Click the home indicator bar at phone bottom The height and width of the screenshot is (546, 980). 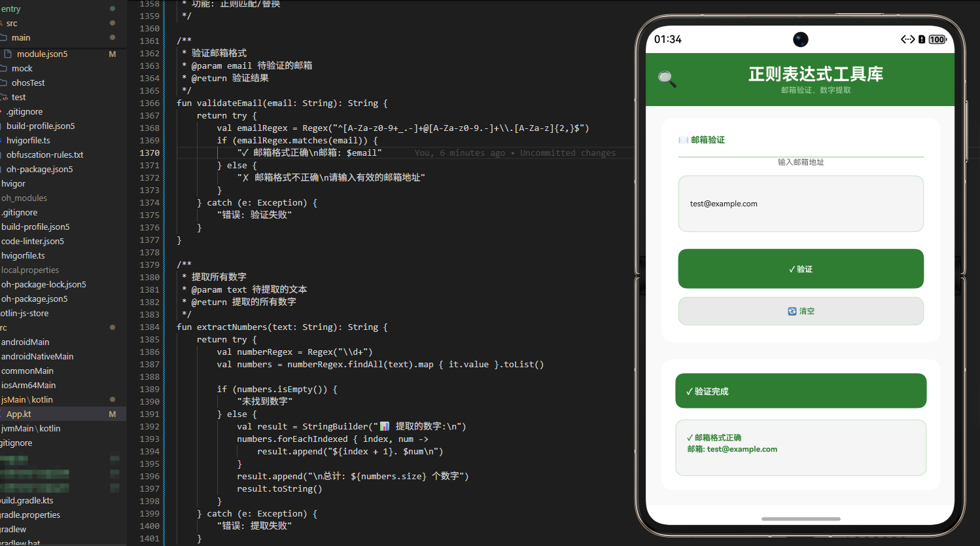(x=800, y=519)
